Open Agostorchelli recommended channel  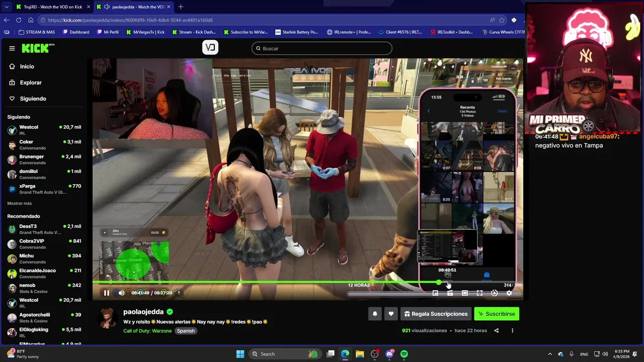[44, 318]
